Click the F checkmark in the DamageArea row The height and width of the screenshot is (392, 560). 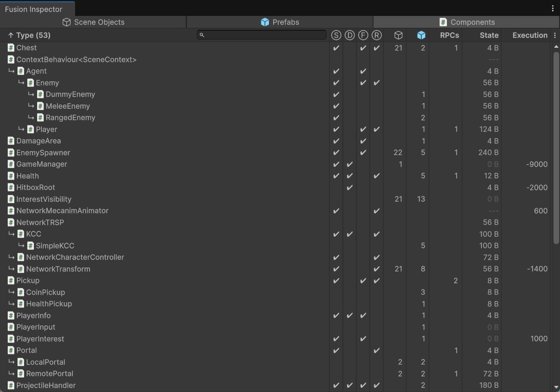(x=363, y=141)
